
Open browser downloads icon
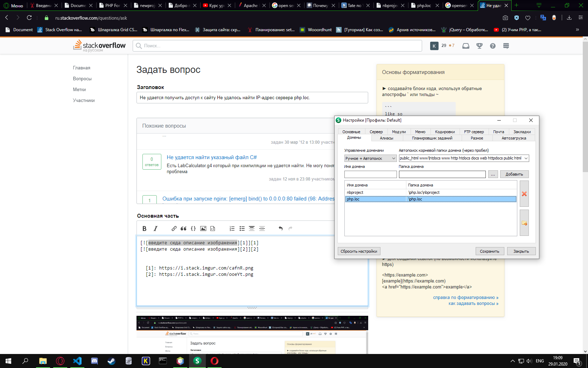(569, 18)
